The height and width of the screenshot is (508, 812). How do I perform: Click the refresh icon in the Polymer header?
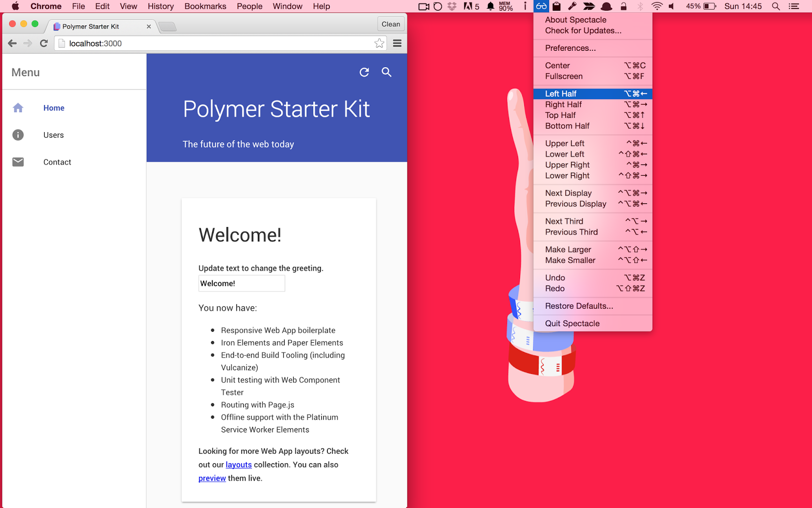[364, 72]
